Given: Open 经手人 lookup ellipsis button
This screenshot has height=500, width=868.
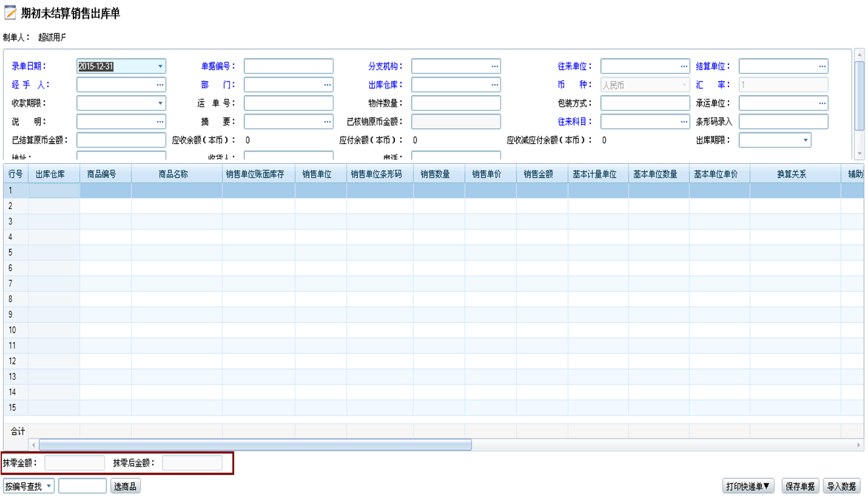Looking at the screenshot, I should 160,85.
